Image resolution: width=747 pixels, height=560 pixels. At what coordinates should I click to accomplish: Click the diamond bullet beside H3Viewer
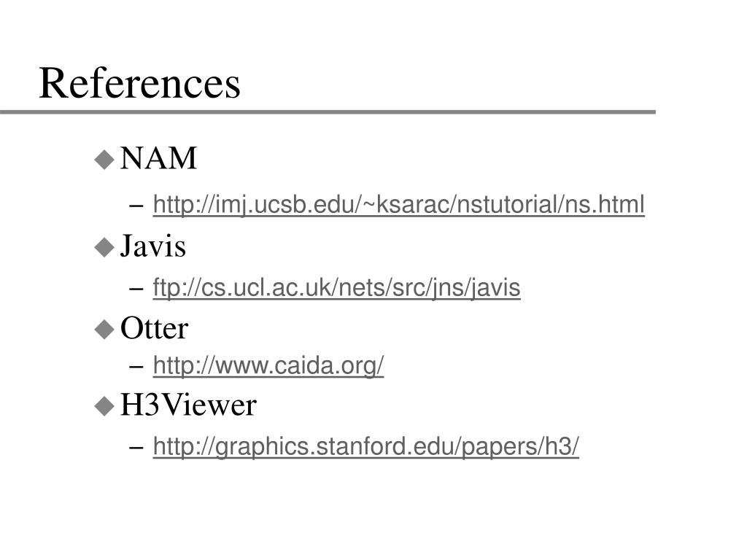[104, 406]
